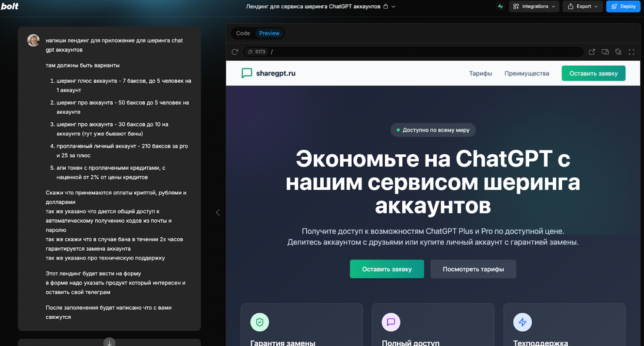Viewport: 644px width, 346px height.
Task: Reload the preview with the refresh icon
Action: (235, 52)
